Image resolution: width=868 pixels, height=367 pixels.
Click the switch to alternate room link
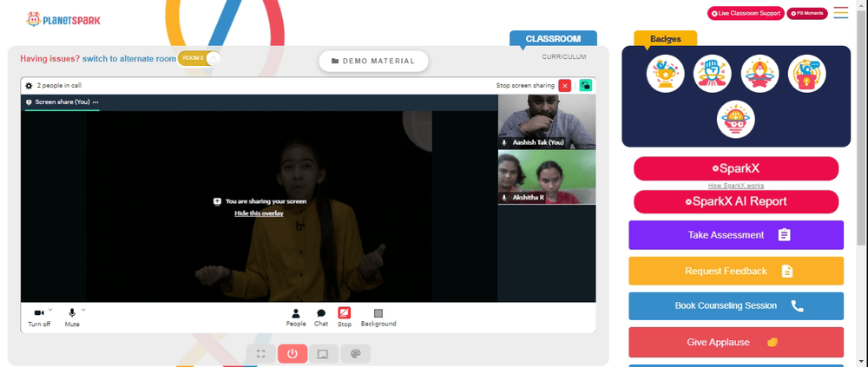129,59
